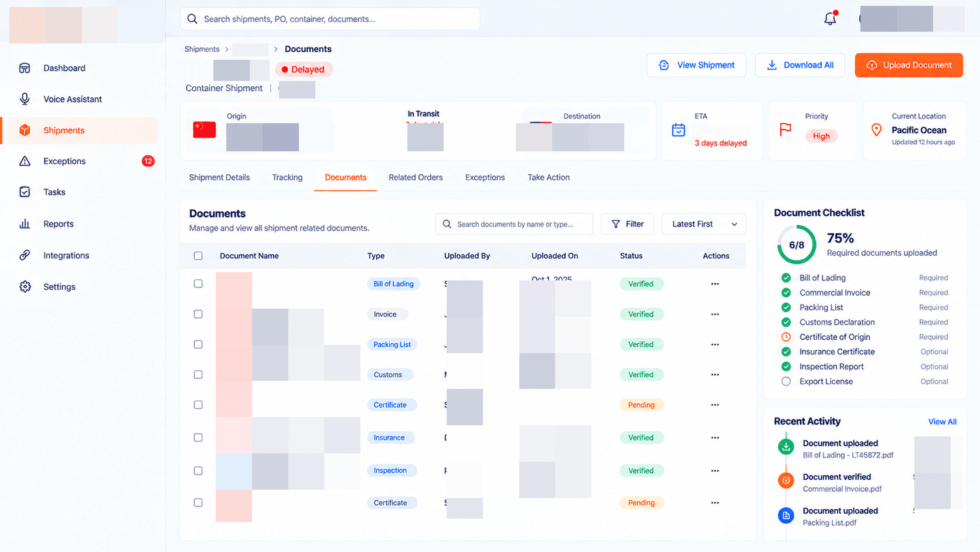Screen dimensions: 980x552
Task: Open the Filter options
Action: point(627,224)
